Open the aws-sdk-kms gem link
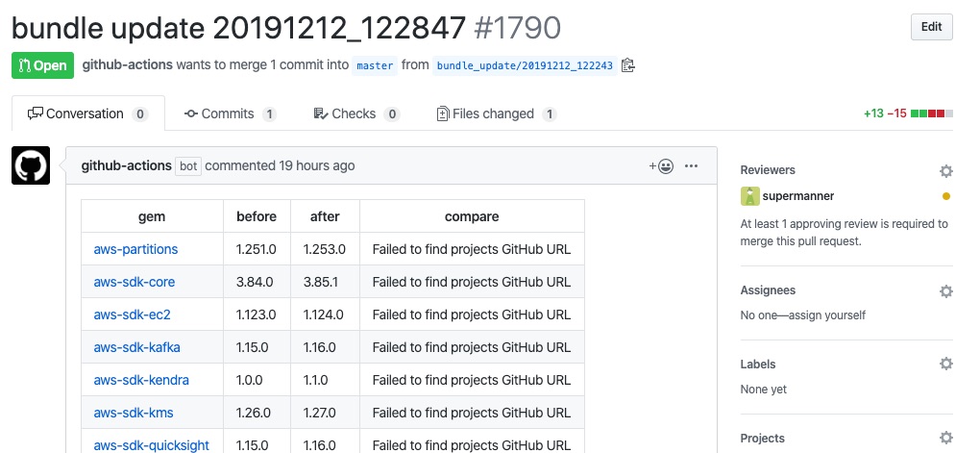The image size is (980, 453). click(x=134, y=413)
